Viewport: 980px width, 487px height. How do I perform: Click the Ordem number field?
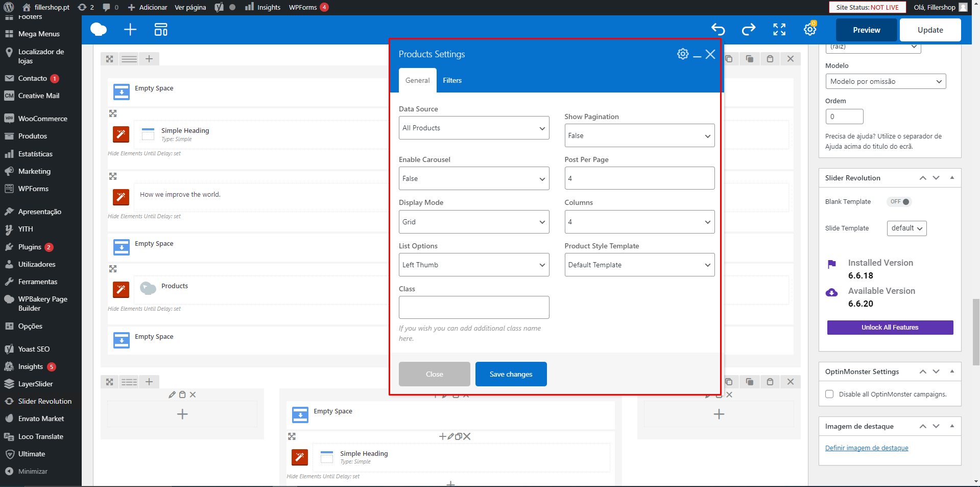[x=845, y=117]
